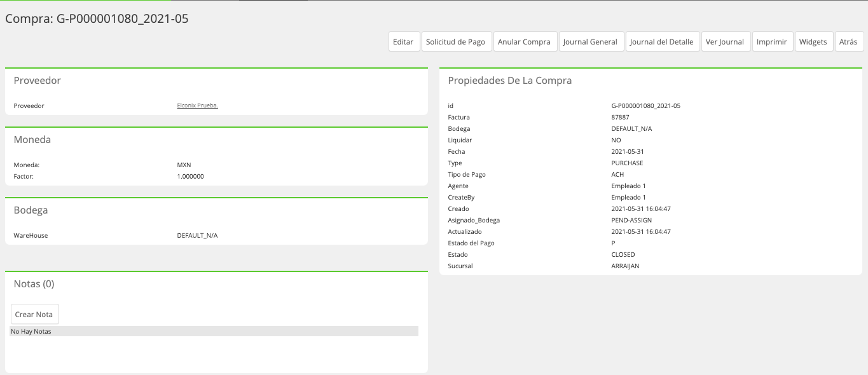Click the Moneda section heading

(32, 139)
